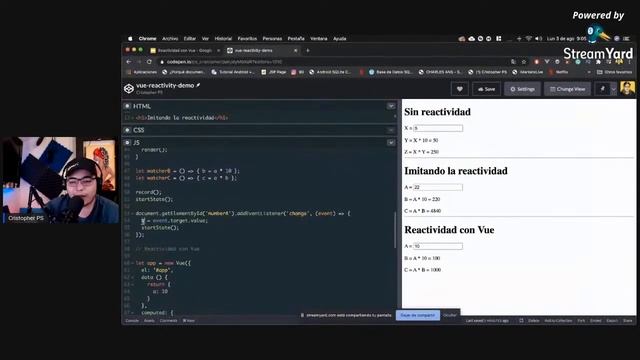Open Ventana menu

(x=319, y=39)
